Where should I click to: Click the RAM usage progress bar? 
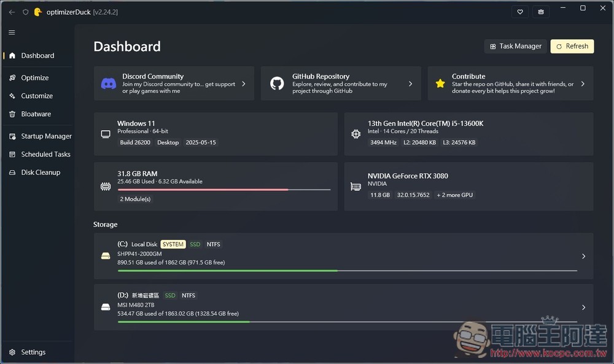[x=224, y=190]
